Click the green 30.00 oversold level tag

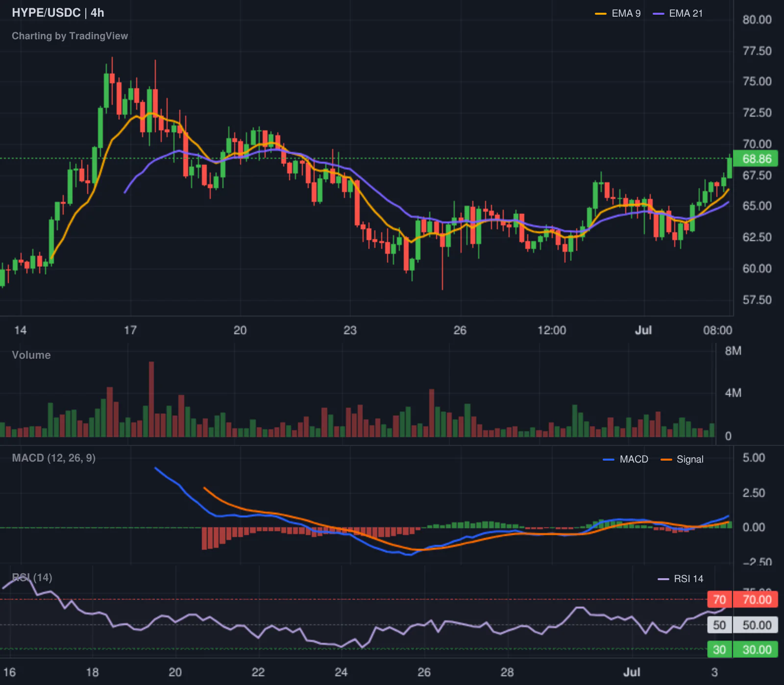pos(756,649)
